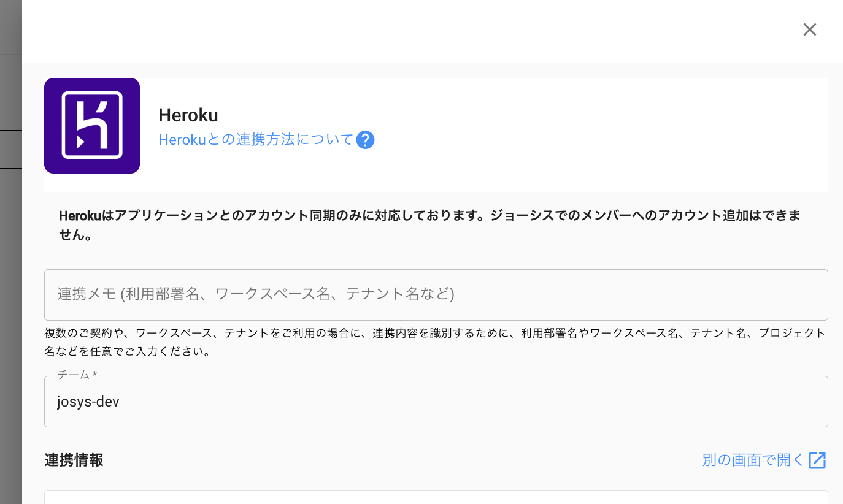843x504 pixels.
Task: Click empty drawer header left of close icon
Action: click(x=405, y=31)
